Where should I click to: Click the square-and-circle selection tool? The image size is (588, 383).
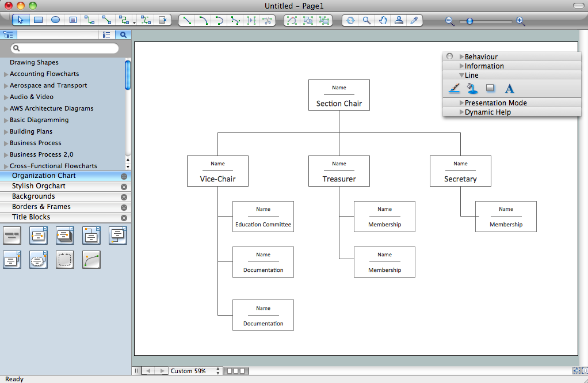coord(308,20)
